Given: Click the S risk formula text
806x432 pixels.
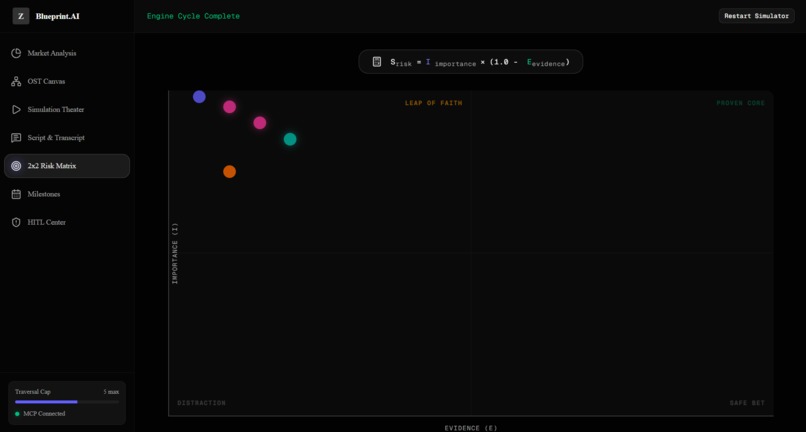Looking at the screenshot, I should [480, 62].
